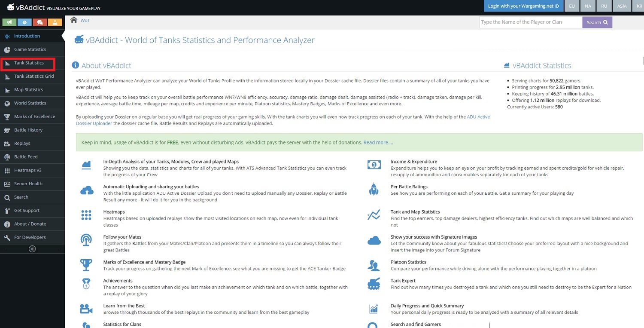
Task: Click the Per Battle Ratings rocket icon
Action: [x=374, y=190]
